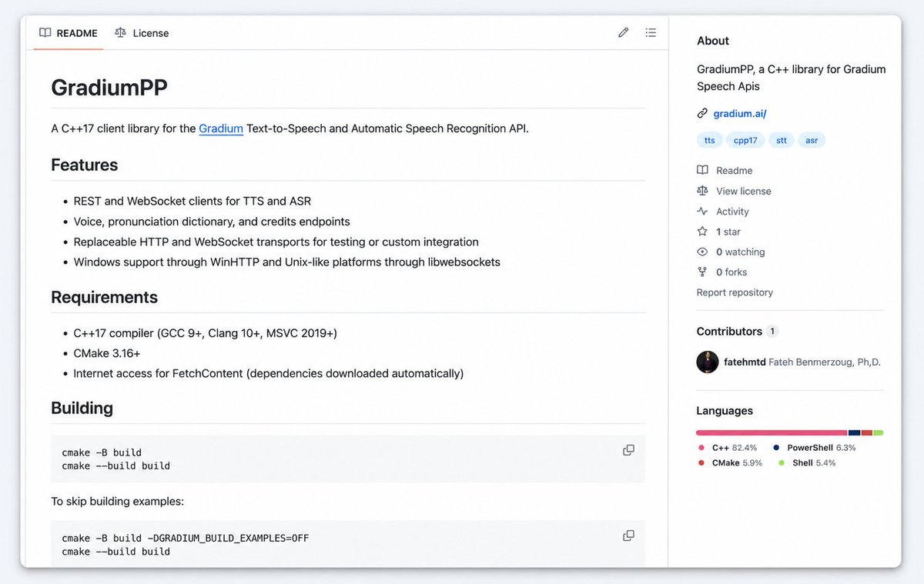View the 1 star stargazers link

(728, 232)
